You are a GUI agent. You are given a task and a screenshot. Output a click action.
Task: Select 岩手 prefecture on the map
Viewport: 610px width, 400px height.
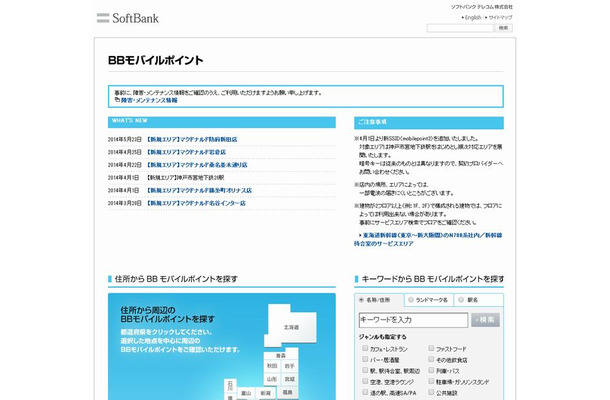click(289, 366)
